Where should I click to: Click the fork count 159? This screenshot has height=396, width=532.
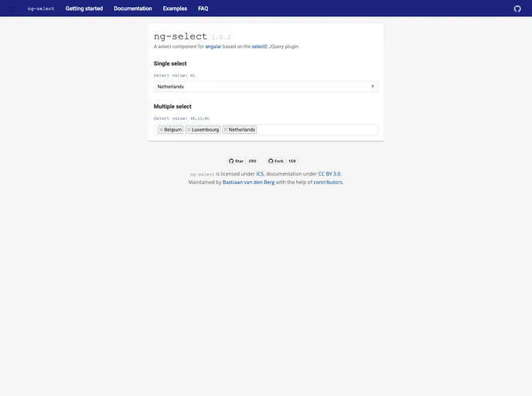pos(292,161)
